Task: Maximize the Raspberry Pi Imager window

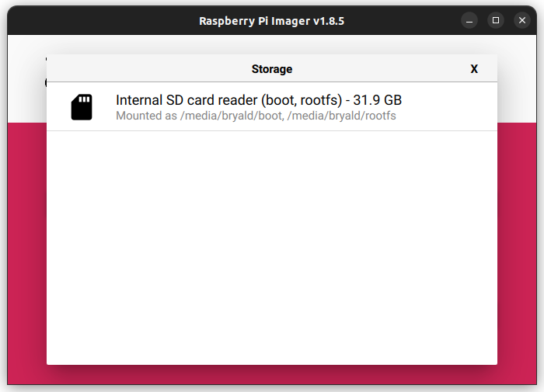Action: coord(496,20)
